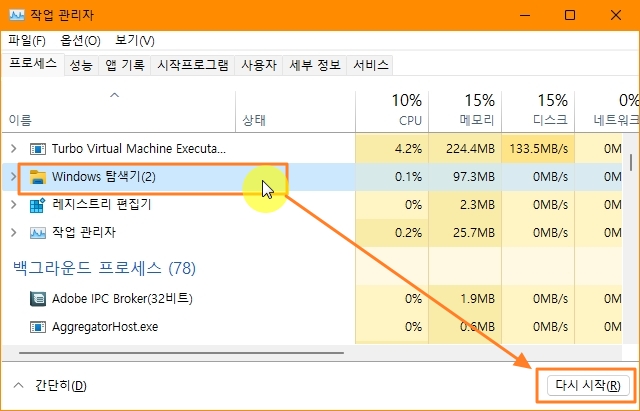Click the vertical scrollbar thumb

pyautogui.click(x=631, y=162)
